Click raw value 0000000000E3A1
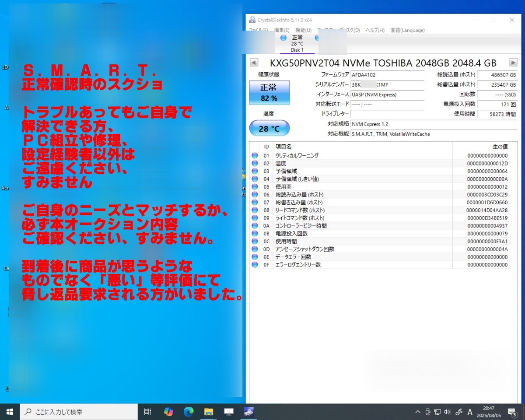 click(487, 241)
